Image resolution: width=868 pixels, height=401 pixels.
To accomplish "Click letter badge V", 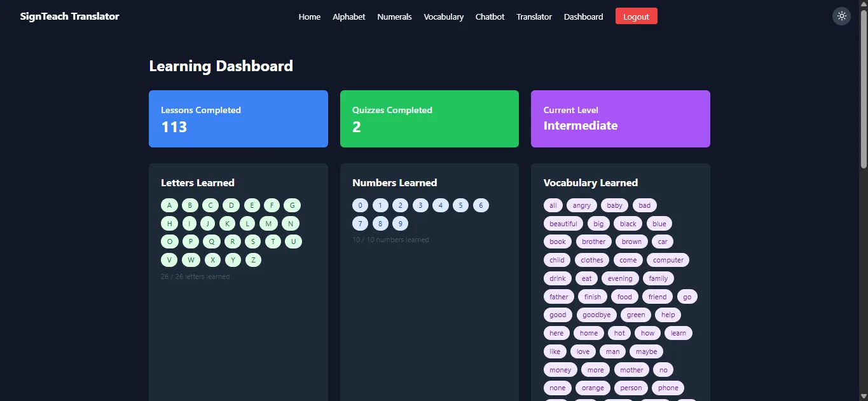I will pos(169,260).
